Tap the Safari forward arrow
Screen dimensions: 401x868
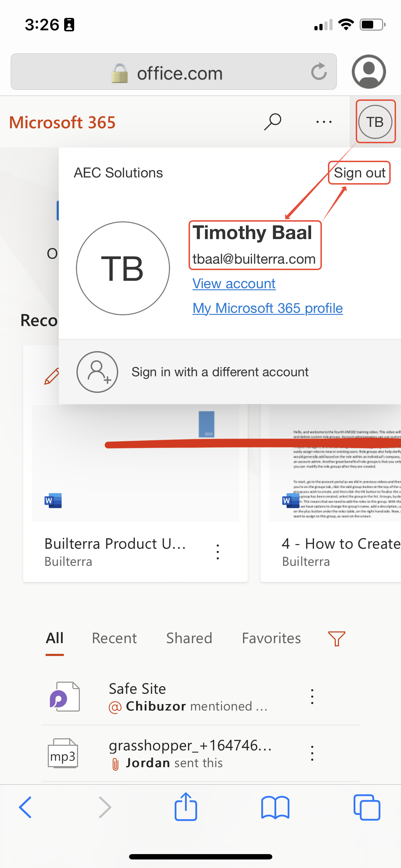tap(105, 807)
